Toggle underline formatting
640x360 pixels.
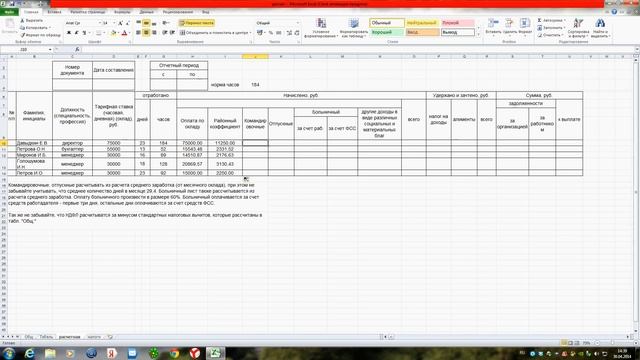(84, 33)
